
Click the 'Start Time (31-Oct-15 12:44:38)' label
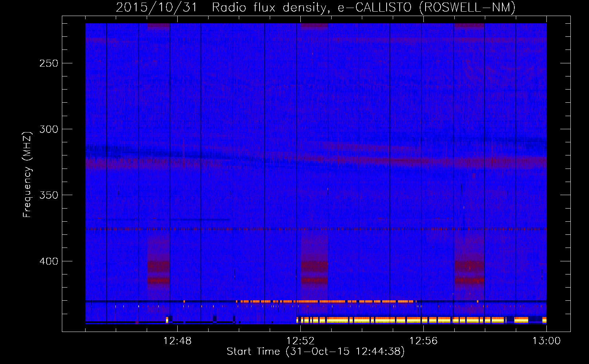click(316, 352)
